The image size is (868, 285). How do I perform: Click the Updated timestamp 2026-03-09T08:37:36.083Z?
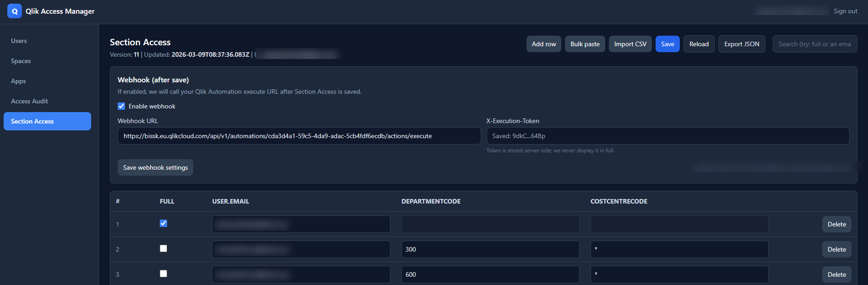[x=211, y=54]
